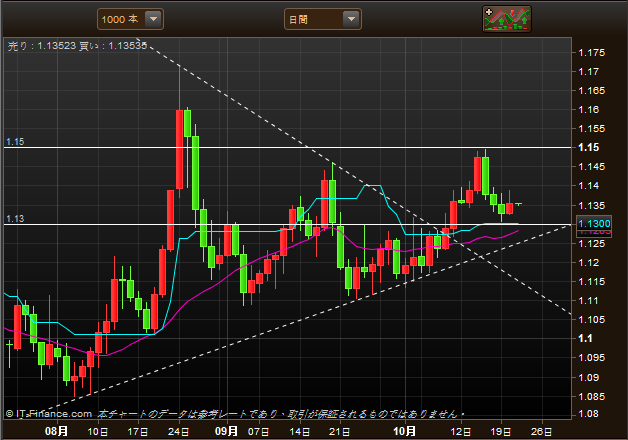628x440 pixels.
Task: Click the 10日 date axis label
Action: click(97, 432)
